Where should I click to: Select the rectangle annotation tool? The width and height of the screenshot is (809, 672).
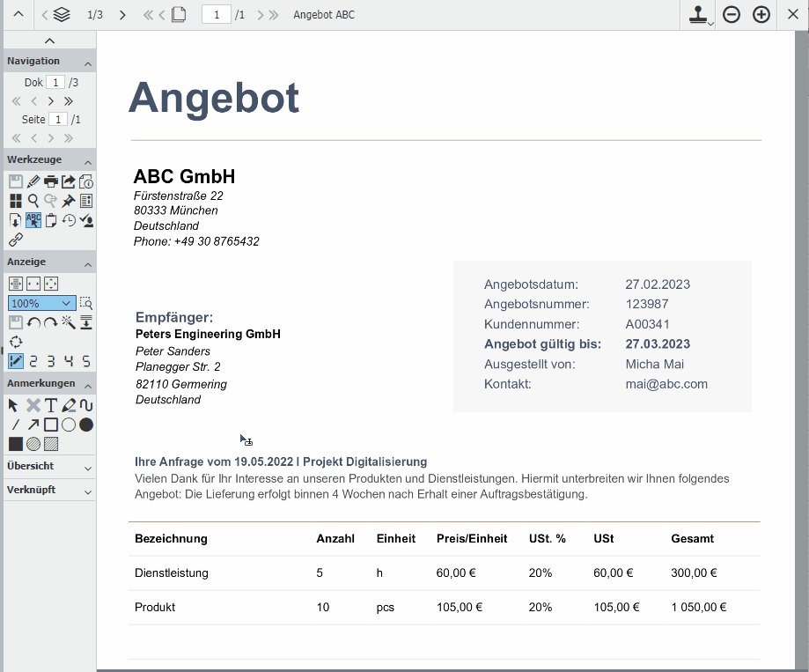tap(50, 425)
